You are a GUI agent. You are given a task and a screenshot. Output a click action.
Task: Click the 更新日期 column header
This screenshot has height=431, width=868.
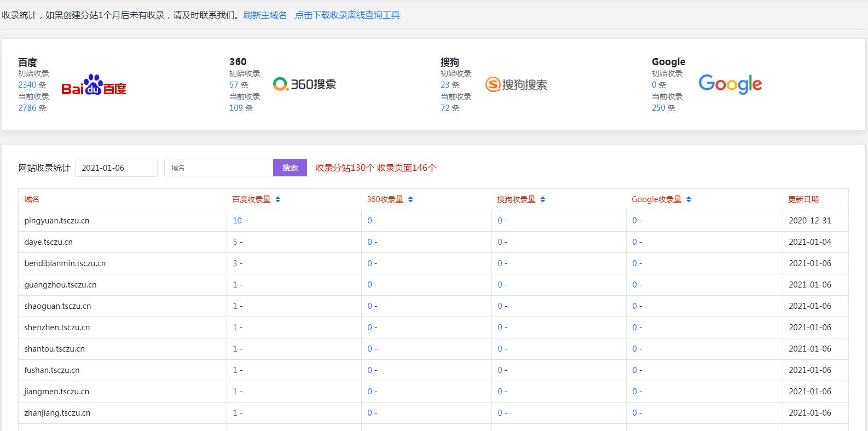tap(803, 200)
